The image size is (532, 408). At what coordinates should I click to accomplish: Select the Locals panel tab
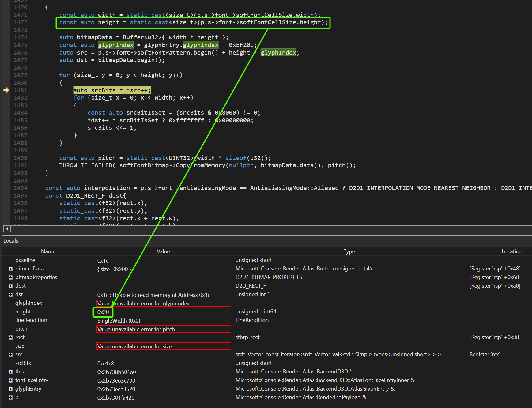pos(11,241)
